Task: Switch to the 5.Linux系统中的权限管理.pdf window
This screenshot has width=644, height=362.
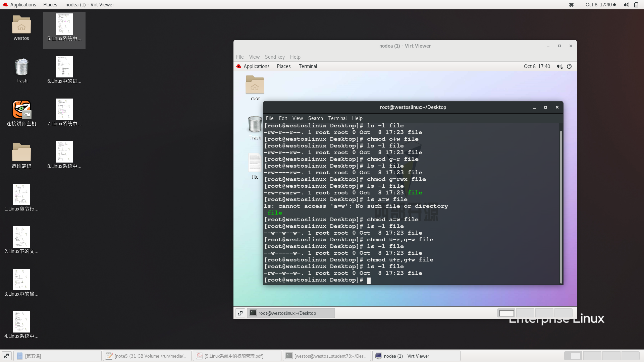Action: [237, 356]
